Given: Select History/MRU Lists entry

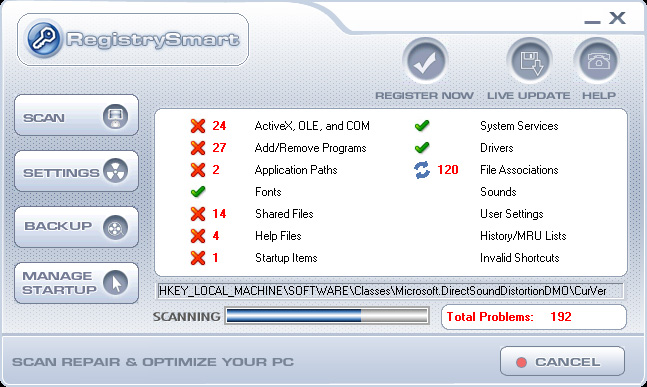Looking at the screenshot, I should [523, 236].
